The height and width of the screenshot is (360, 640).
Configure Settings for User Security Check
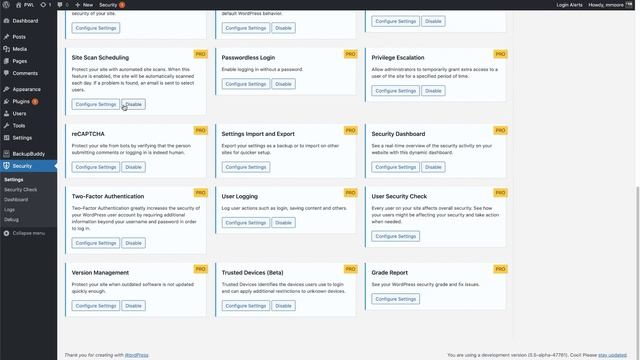(396, 236)
